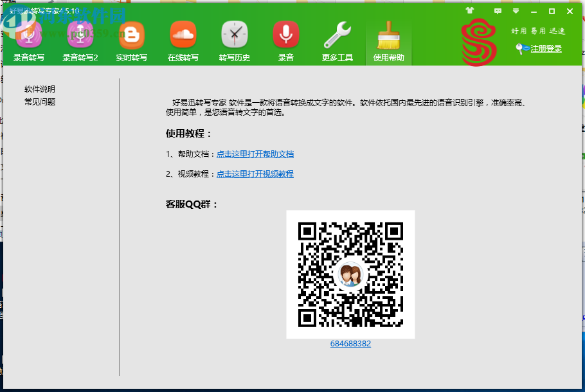Click the skin/theme shirt icon in titlebar
The height and width of the screenshot is (392, 585).
point(469,11)
